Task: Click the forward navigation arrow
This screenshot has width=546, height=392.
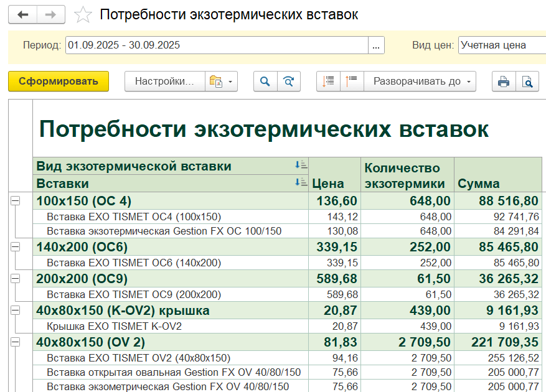Action: point(52,15)
